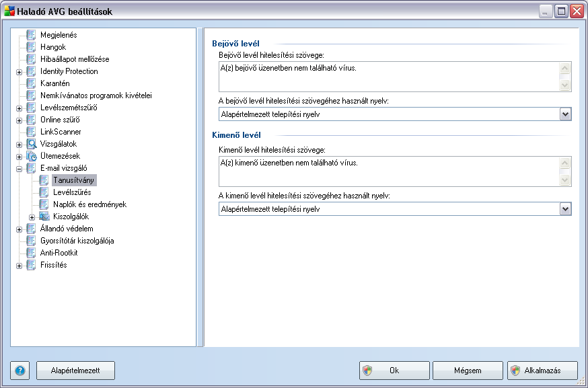Expand the Kiszolgálók node
The image size is (588, 388).
[x=32, y=217]
